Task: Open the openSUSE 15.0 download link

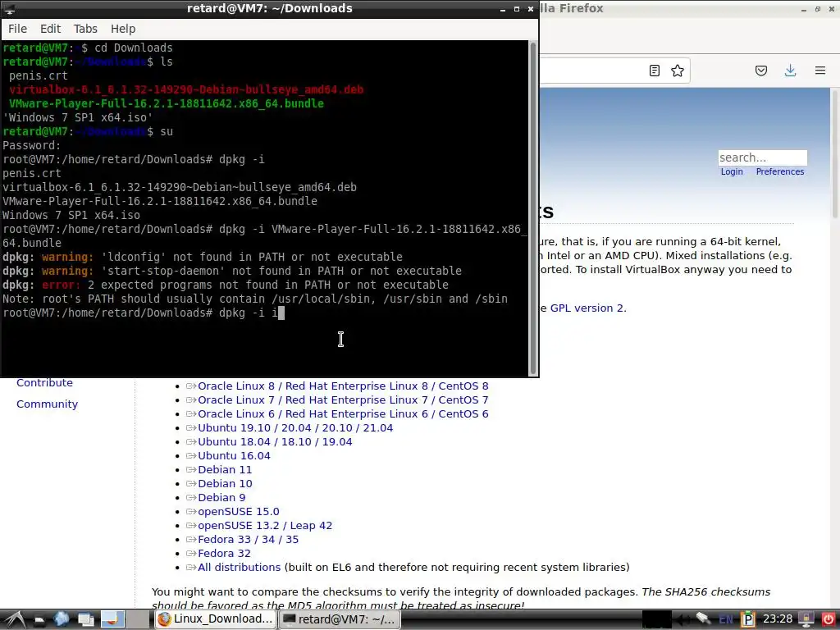Action: pyautogui.click(x=239, y=511)
